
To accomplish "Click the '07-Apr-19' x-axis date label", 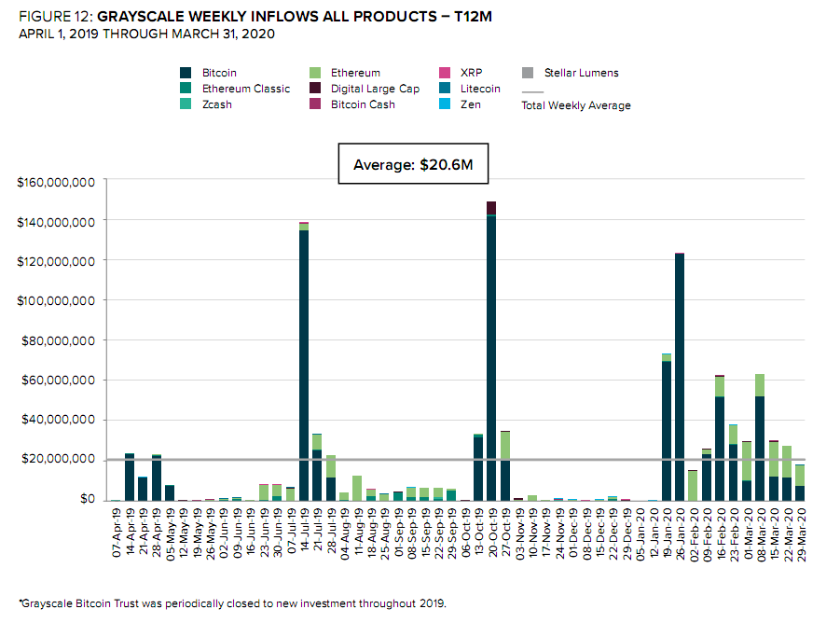I will 117,533.
